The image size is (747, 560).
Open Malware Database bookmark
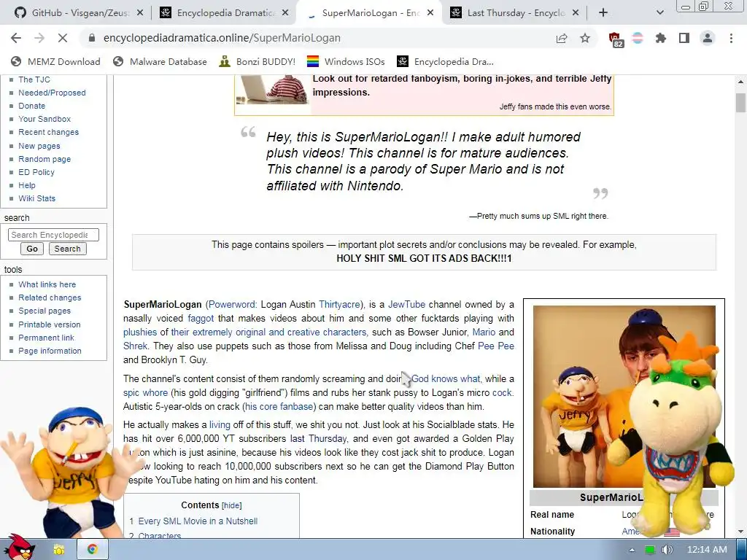point(160,61)
